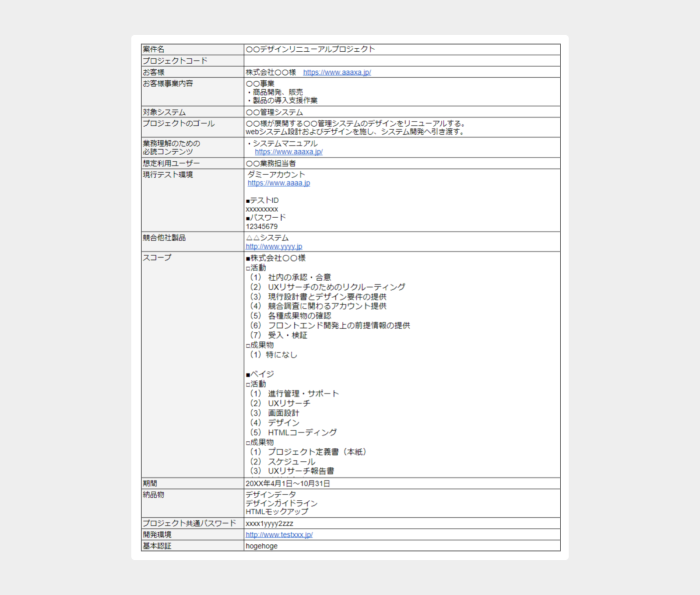This screenshot has height=595, width=700.
Task: Select the 対象システム label
Action: coord(164,112)
